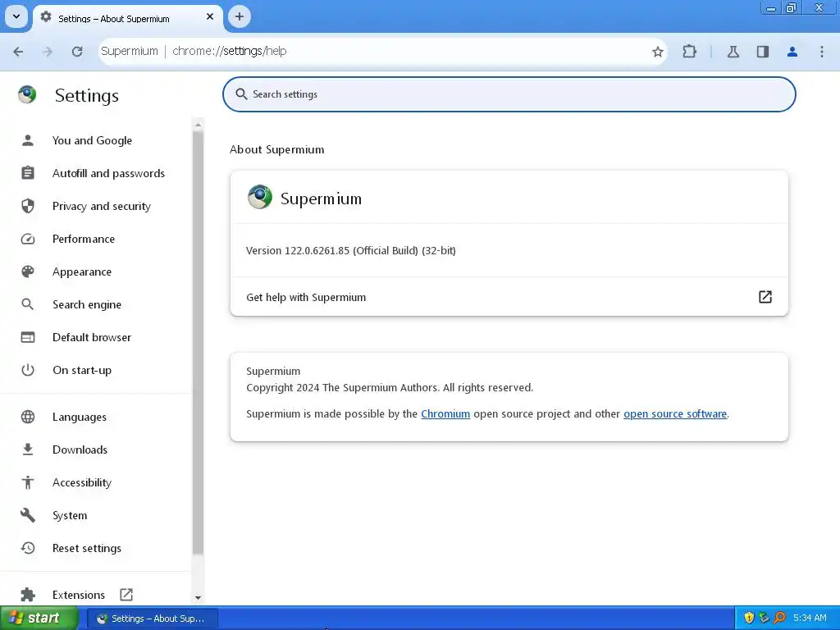840x630 pixels.
Task: Click the clipboard icon for Autofill
Action: point(28,173)
